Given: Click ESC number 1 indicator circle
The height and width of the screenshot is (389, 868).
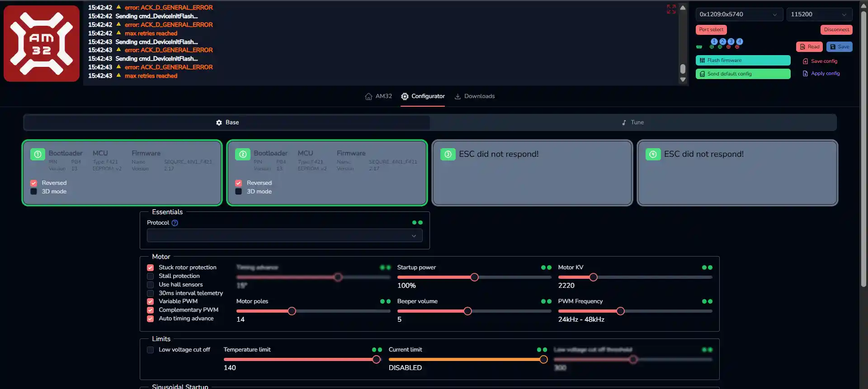Looking at the screenshot, I should (x=714, y=42).
